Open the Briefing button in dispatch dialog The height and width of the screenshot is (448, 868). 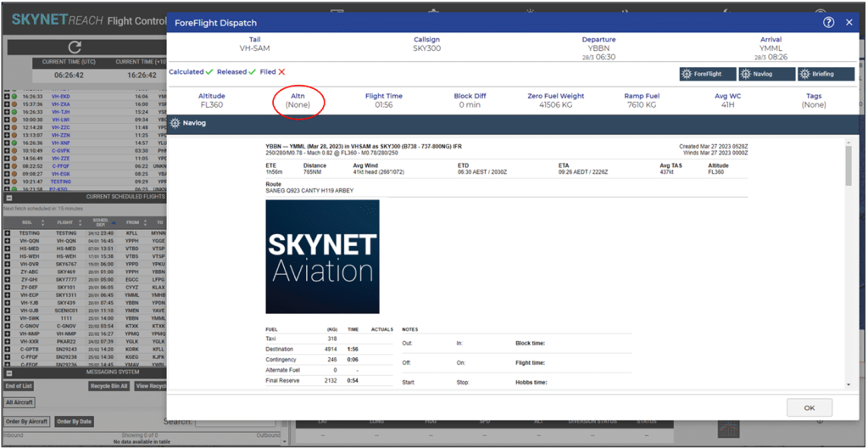(826, 74)
